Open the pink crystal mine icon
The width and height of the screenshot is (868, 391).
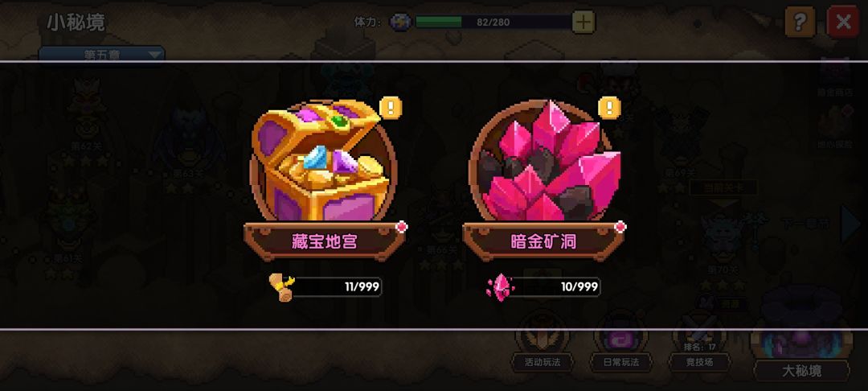tap(545, 162)
